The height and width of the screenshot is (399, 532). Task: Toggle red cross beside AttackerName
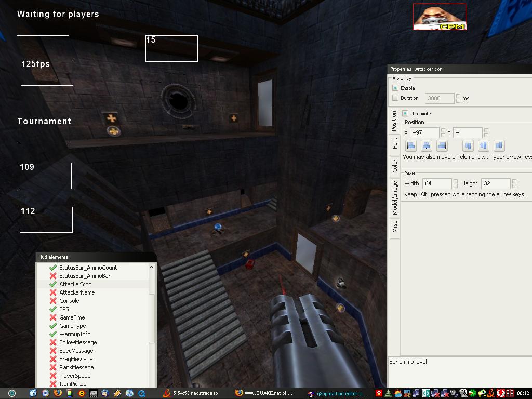(x=53, y=292)
